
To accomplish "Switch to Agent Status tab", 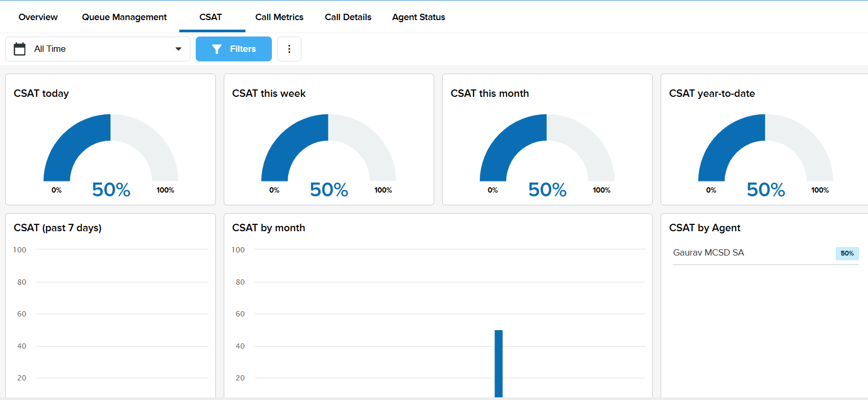I will click(418, 17).
